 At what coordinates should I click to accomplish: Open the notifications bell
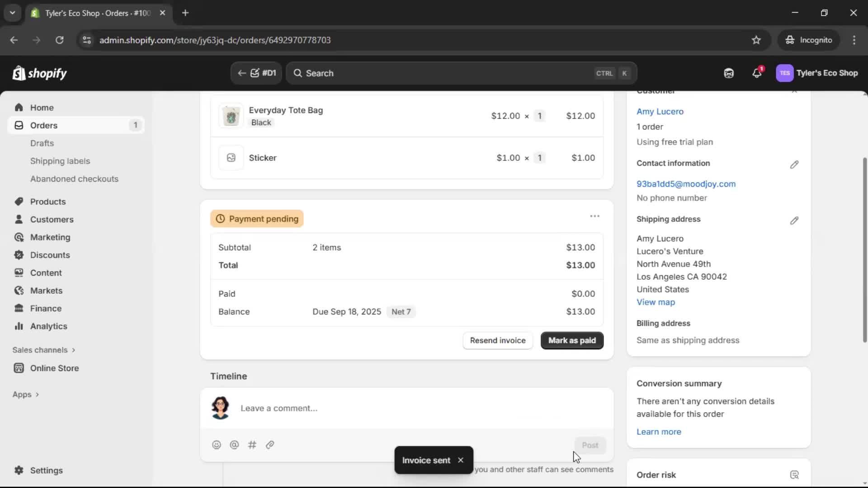[757, 73]
